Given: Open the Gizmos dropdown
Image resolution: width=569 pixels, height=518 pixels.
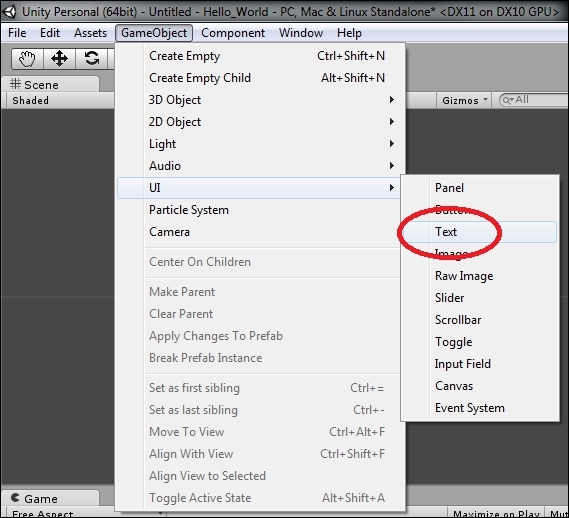Looking at the screenshot, I should (x=464, y=100).
